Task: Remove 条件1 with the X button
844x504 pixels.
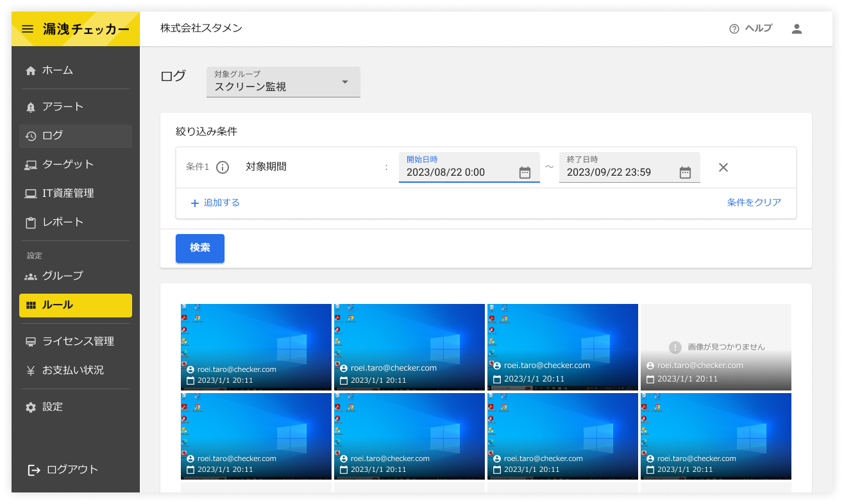Action: pyautogui.click(x=723, y=167)
